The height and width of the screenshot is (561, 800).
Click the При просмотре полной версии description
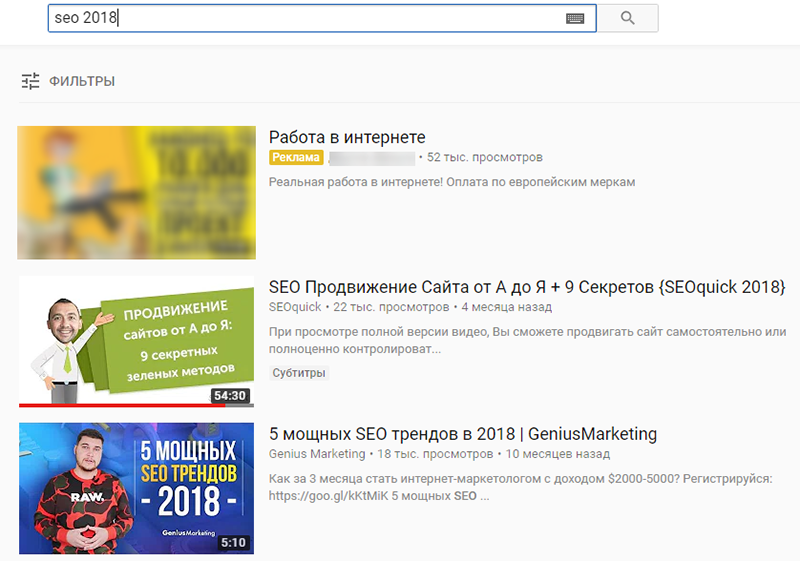click(528, 340)
